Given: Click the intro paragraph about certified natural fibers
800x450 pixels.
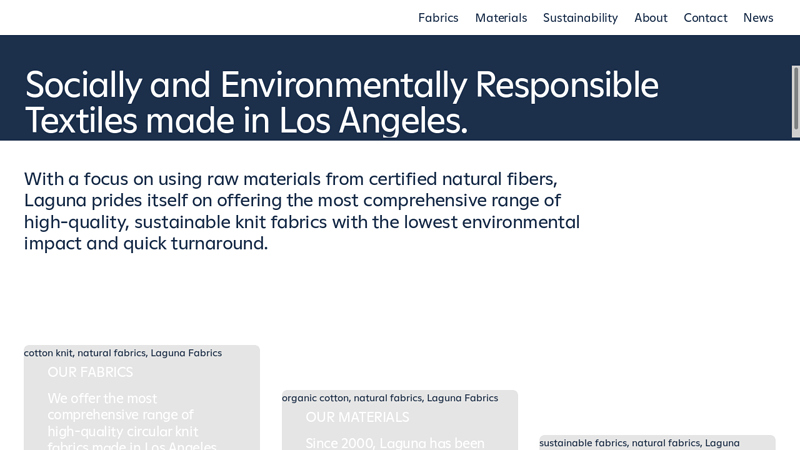Looking at the screenshot, I should coord(302,211).
